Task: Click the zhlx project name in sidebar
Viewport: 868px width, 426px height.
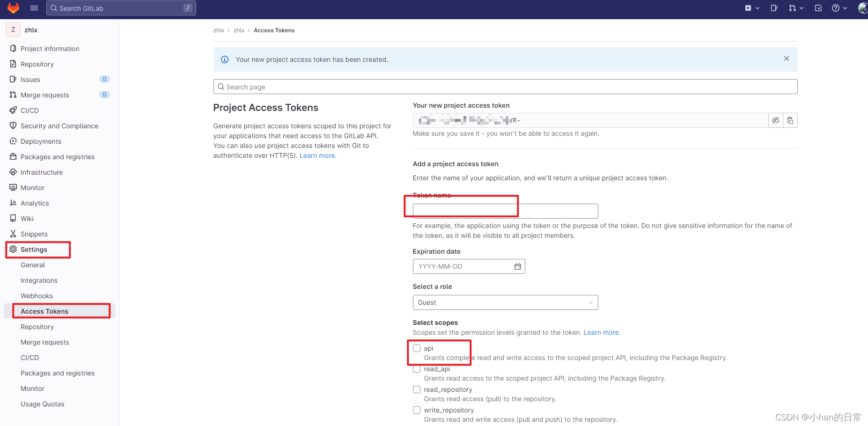Action: click(x=31, y=30)
